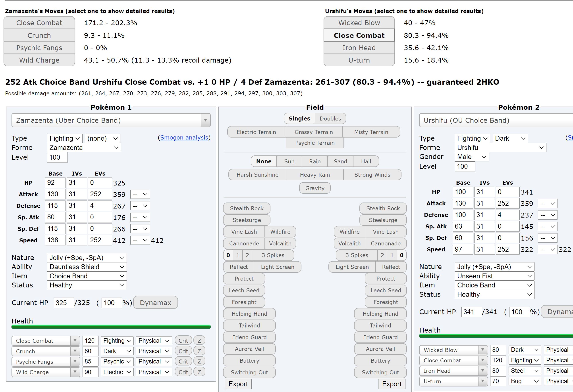Select 3 Spikes on left side
Image resolution: width=573 pixels, height=392 pixels.
(x=273, y=255)
